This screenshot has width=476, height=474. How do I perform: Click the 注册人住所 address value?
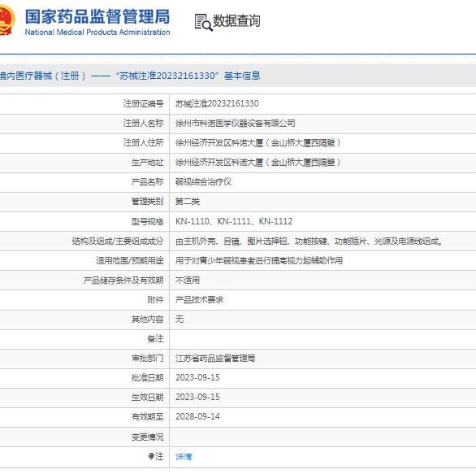258,142
